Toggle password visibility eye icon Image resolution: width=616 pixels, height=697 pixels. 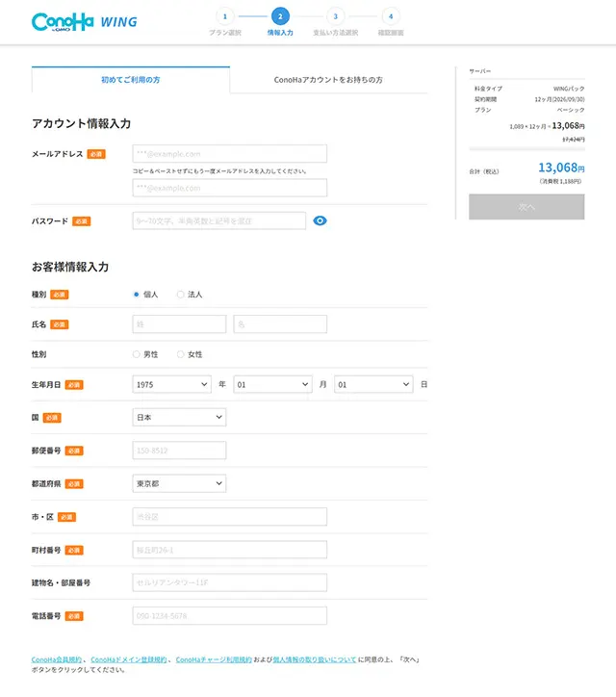pos(321,220)
